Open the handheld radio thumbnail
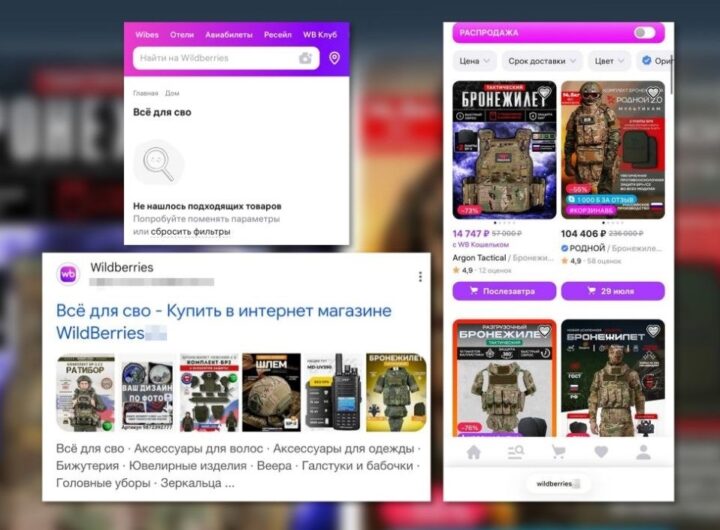720x530 pixels. point(333,393)
